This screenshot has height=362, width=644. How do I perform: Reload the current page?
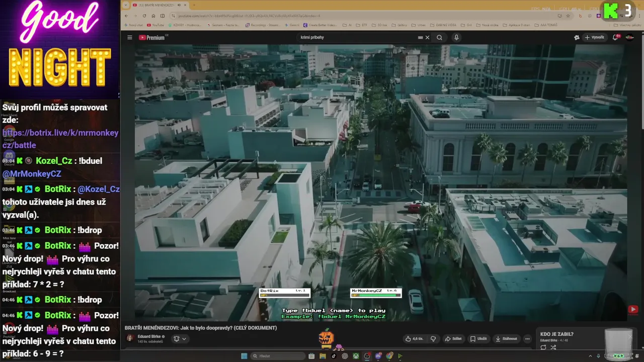coord(144,16)
